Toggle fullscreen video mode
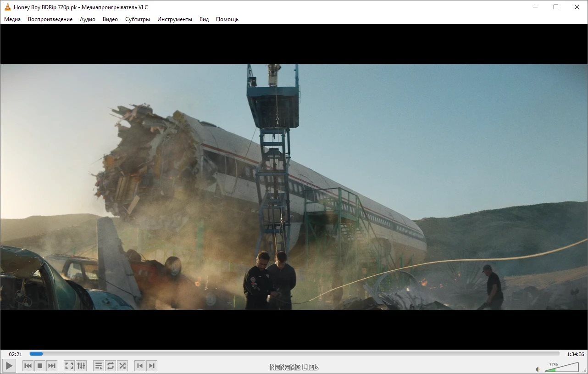The height and width of the screenshot is (374, 588). (69, 366)
